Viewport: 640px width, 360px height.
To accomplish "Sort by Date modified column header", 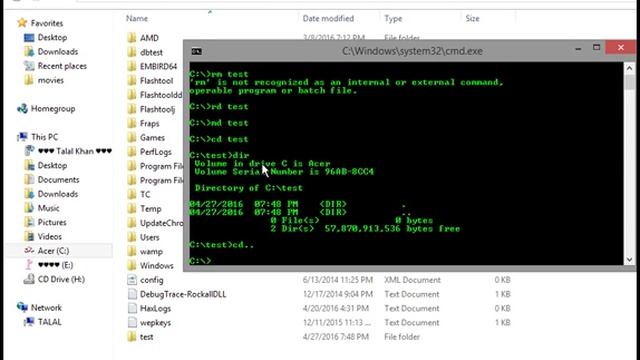I will coord(328,18).
